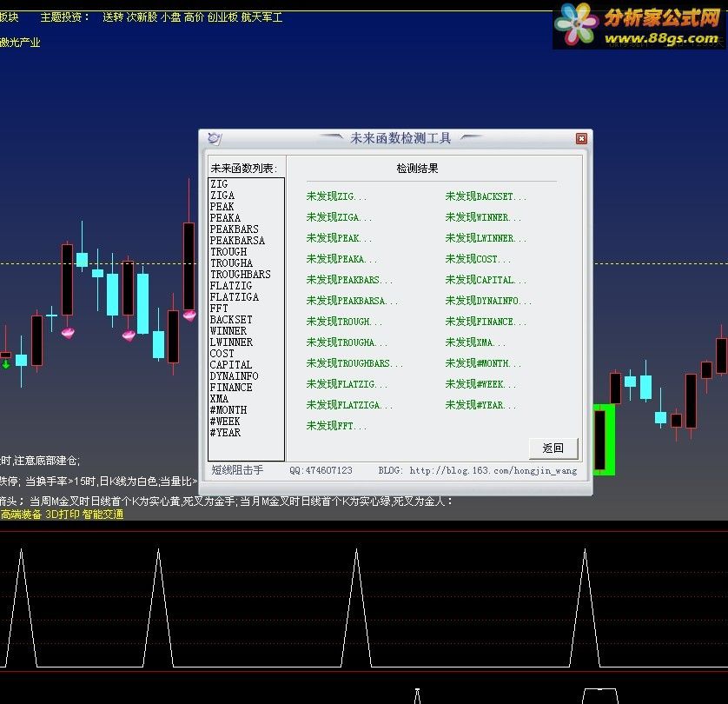The image size is (728, 704).
Task: Select PEAKBARSA in the function list
Action: 237,240
